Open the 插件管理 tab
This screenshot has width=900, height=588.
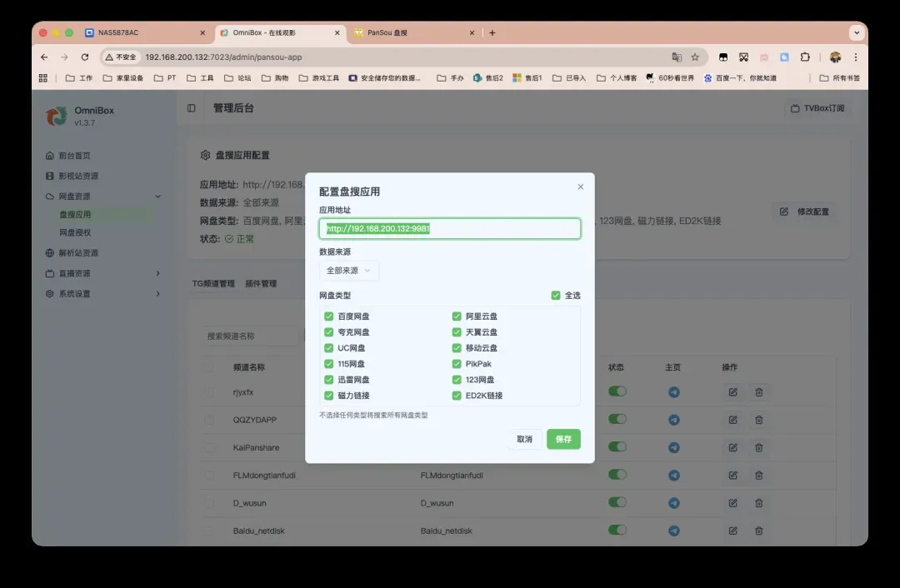[261, 283]
